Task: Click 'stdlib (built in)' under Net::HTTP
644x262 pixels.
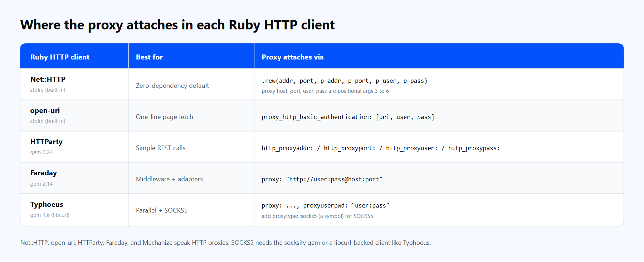Action: pos(48,90)
